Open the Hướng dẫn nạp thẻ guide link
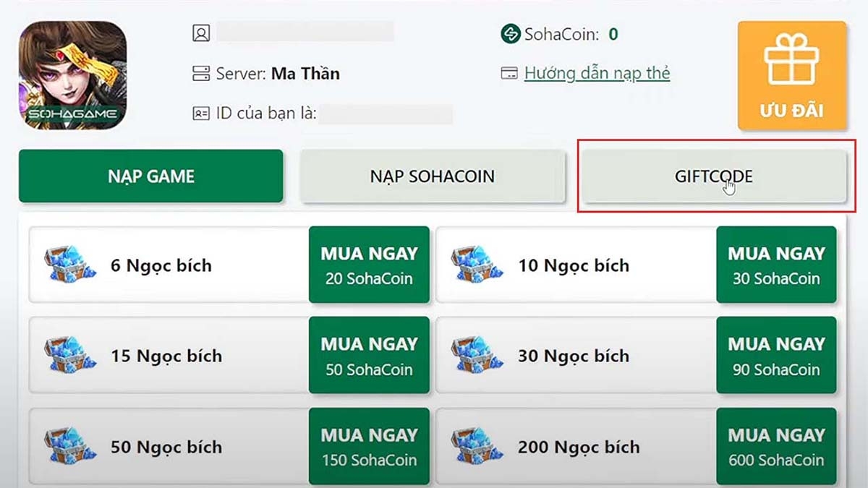The height and width of the screenshot is (488, 868). pyautogui.click(x=596, y=73)
